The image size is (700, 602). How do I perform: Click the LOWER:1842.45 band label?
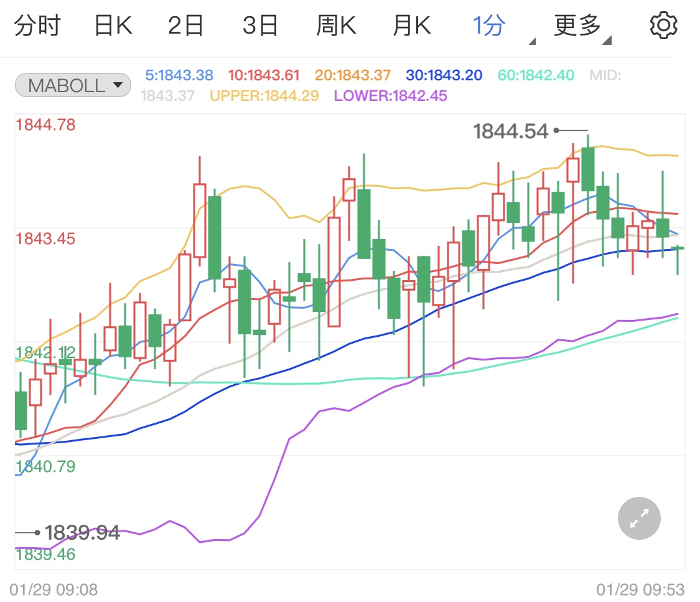click(x=392, y=97)
